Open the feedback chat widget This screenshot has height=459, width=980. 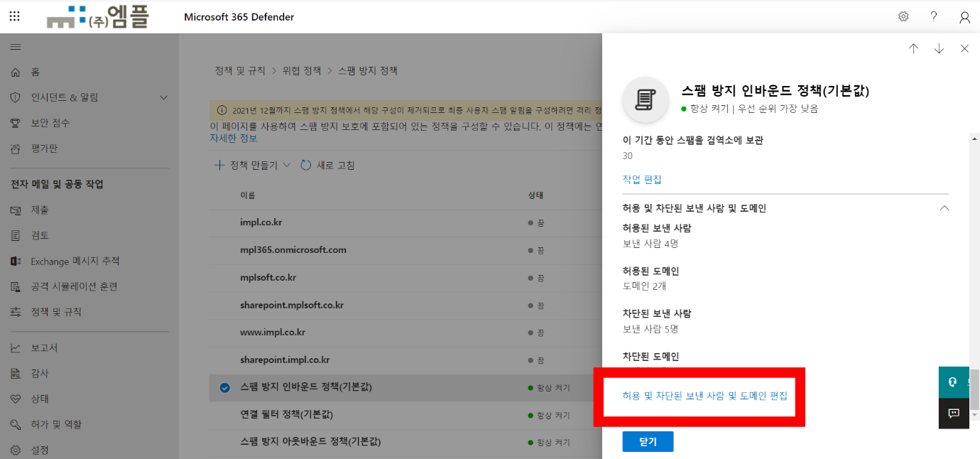point(954,414)
